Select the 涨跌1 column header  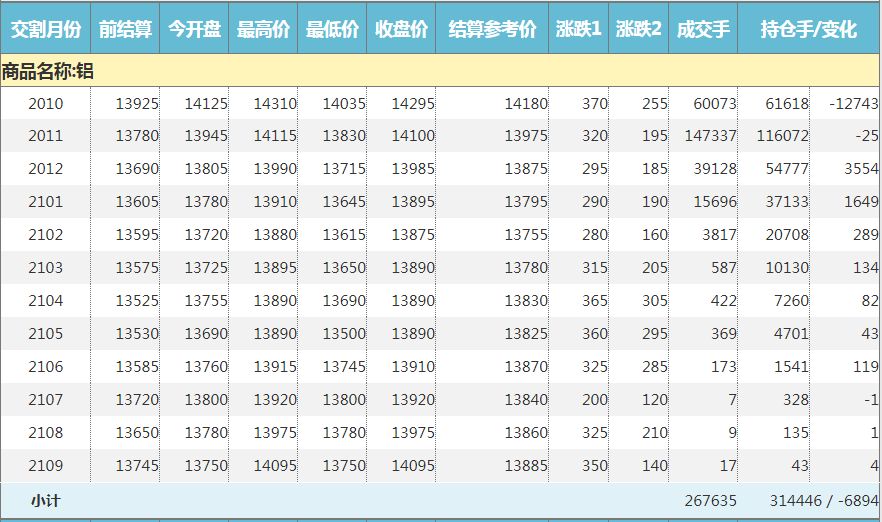coord(579,29)
